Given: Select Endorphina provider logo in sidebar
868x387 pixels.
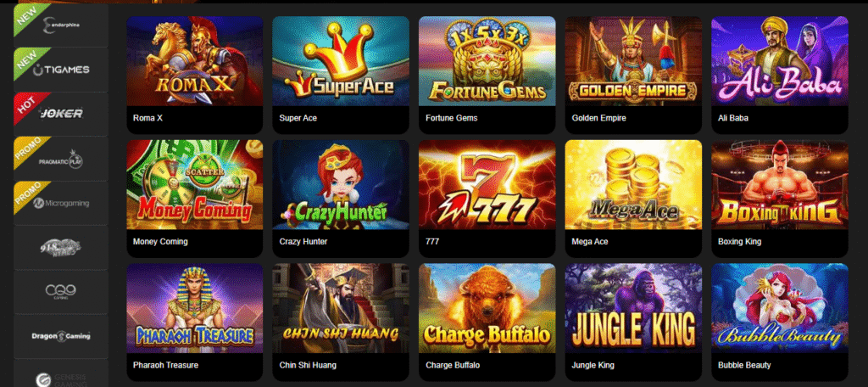Looking at the screenshot, I should pos(61,25).
